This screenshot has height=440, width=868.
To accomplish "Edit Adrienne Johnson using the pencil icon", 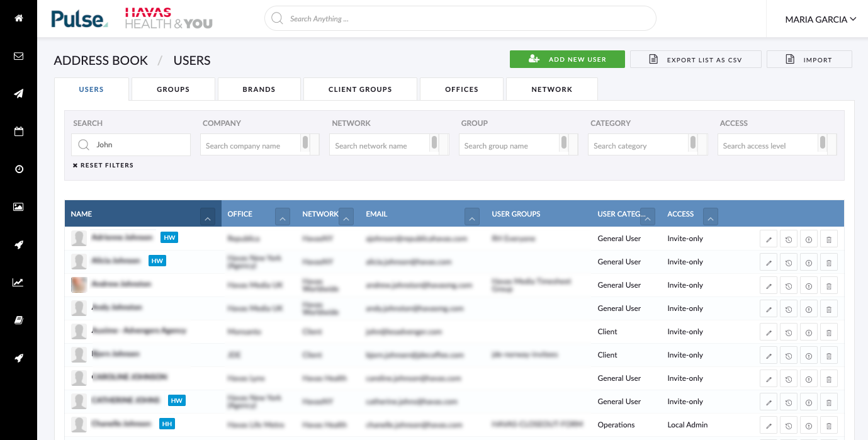I will point(769,239).
